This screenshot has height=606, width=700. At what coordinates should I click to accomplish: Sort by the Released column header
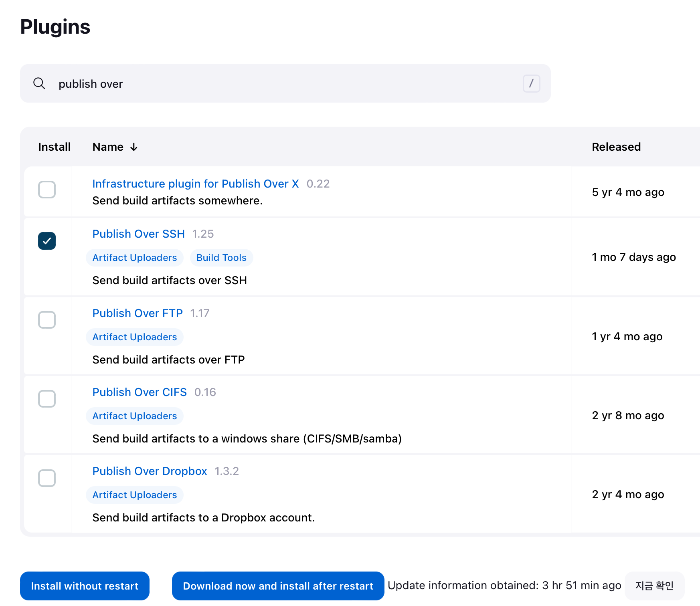point(616,147)
